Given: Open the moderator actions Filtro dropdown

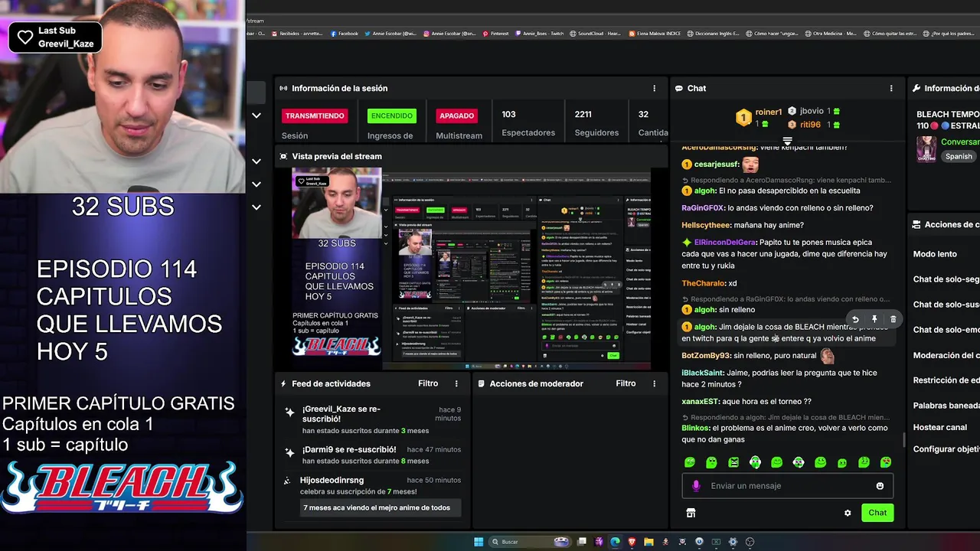Looking at the screenshot, I should pyautogui.click(x=626, y=383).
